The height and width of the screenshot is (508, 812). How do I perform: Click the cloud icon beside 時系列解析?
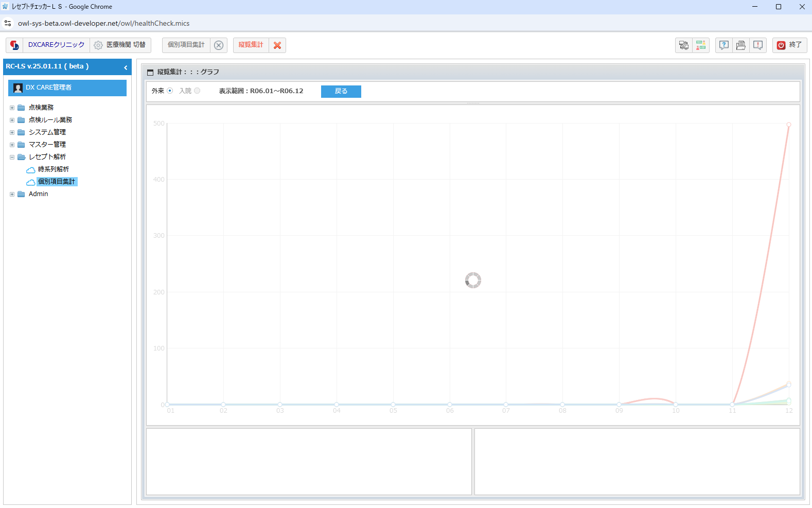click(x=31, y=170)
